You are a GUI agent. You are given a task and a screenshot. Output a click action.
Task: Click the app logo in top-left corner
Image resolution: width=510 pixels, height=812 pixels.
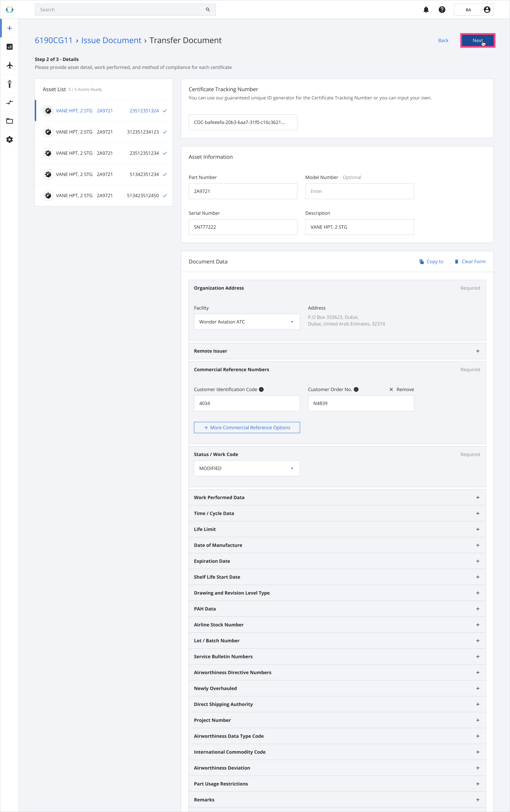point(9,9)
